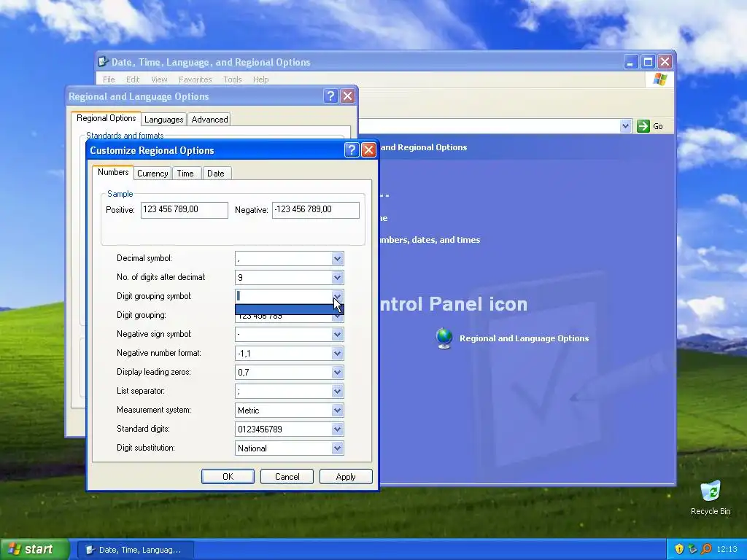Viewport: 747px width, 560px height.
Task: Open the Start menu
Action: click(34, 550)
